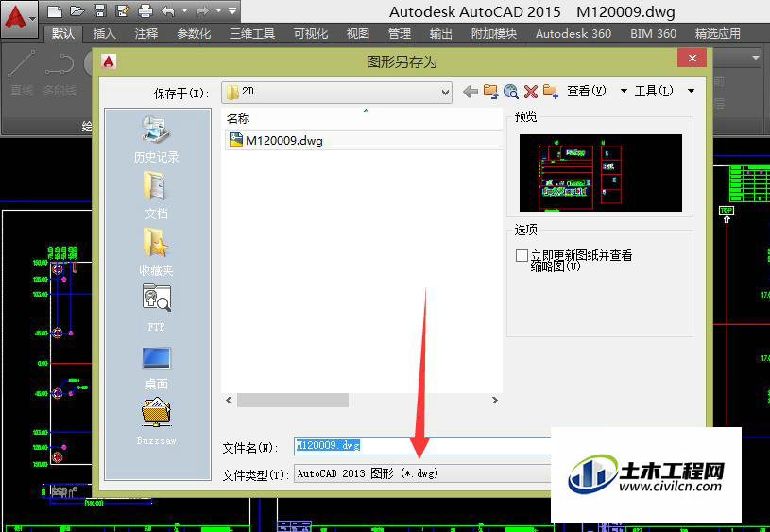770x532 pixels.
Task: Open 历史记录 in the places sidebar
Action: coord(156,139)
